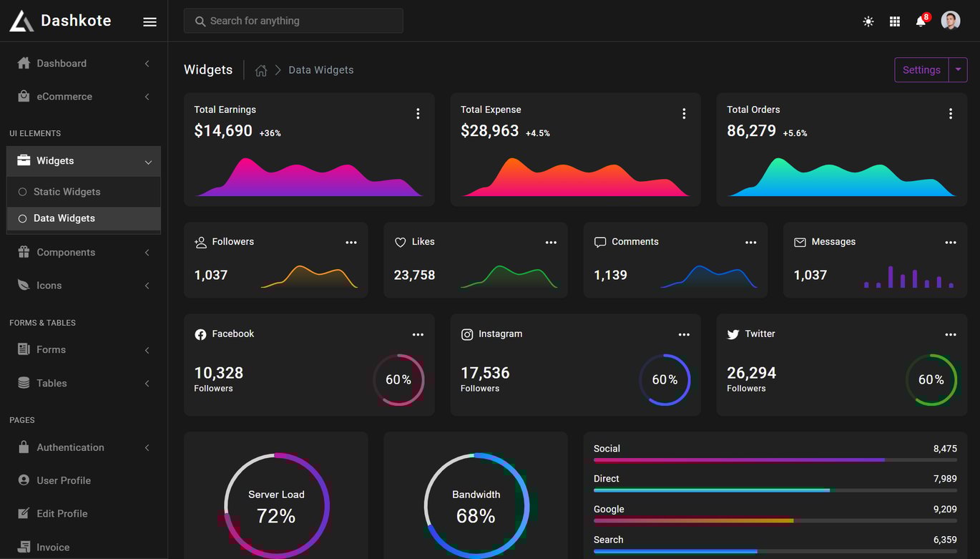Viewport: 980px width, 559px height.
Task: Open the Settings dropdown arrow
Action: tap(959, 70)
